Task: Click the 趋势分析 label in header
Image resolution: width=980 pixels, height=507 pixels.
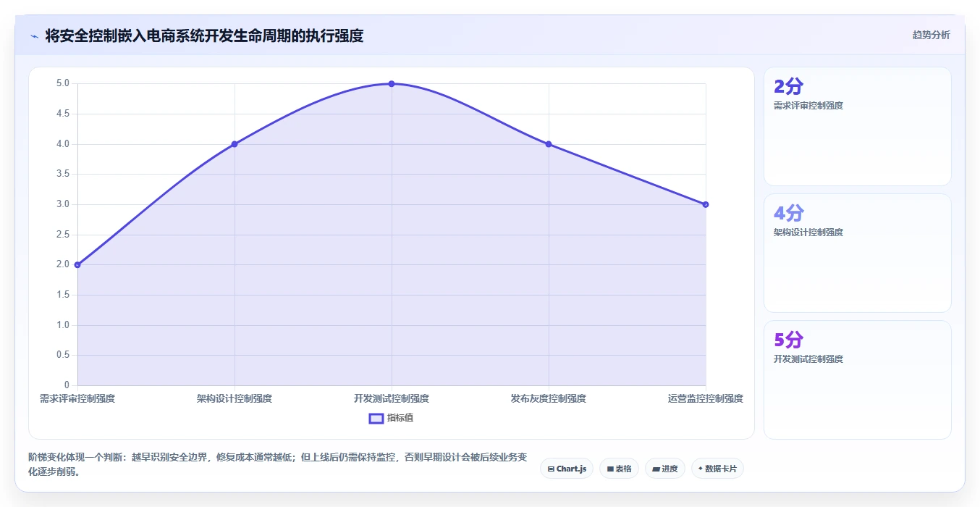Action: (x=931, y=35)
